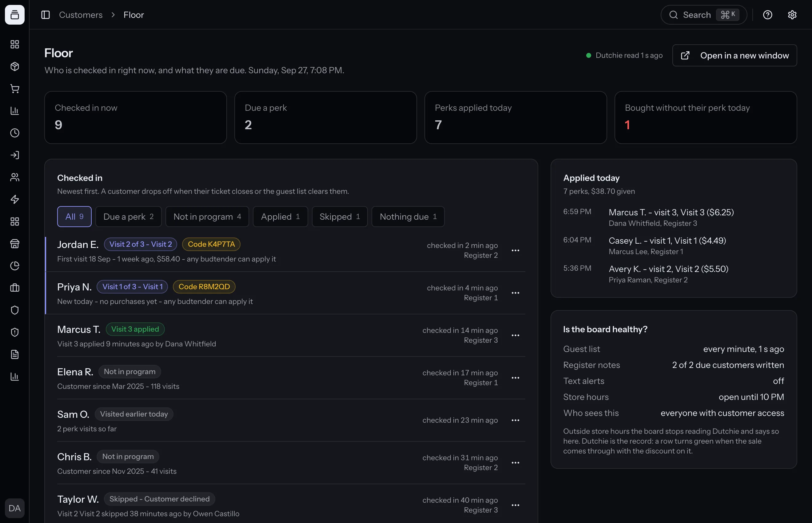This screenshot has width=812, height=523.
Task: Toggle the sidebar panel icon
Action: click(46, 14)
